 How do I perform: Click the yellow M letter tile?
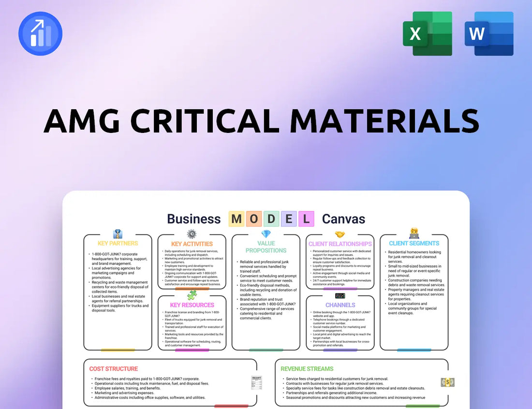(x=236, y=219)
